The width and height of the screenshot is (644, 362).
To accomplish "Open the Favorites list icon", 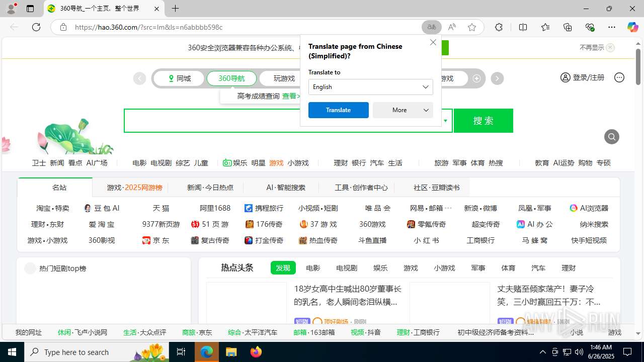I will tap(545, 27).
